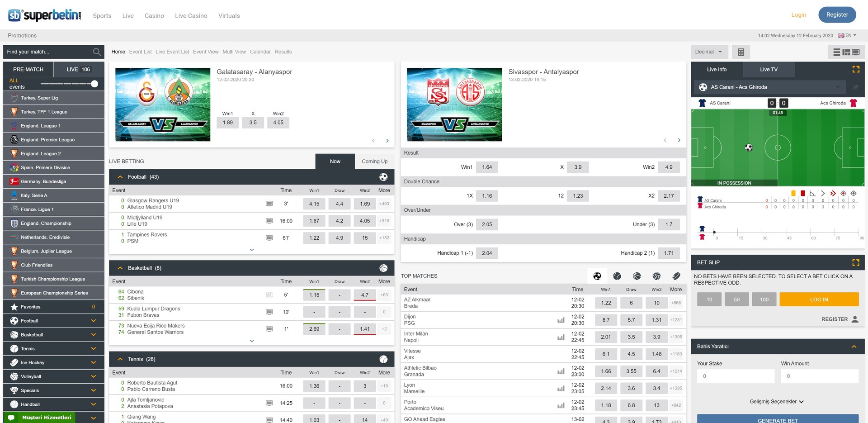Expand the Live Info panel fullscreen icon

[855, 69]
